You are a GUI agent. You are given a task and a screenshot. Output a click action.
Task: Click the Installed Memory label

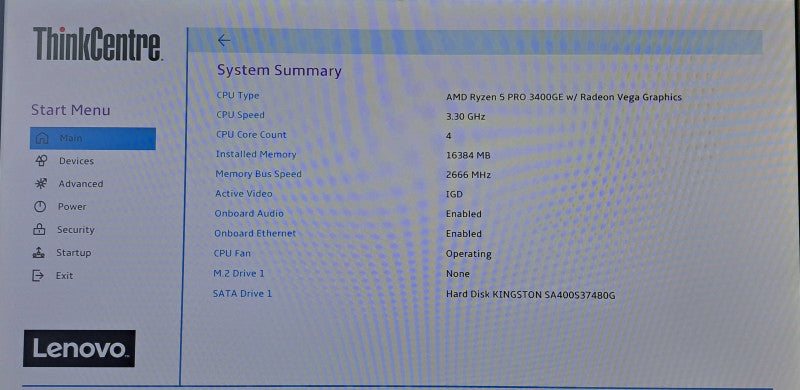(256, 154)
